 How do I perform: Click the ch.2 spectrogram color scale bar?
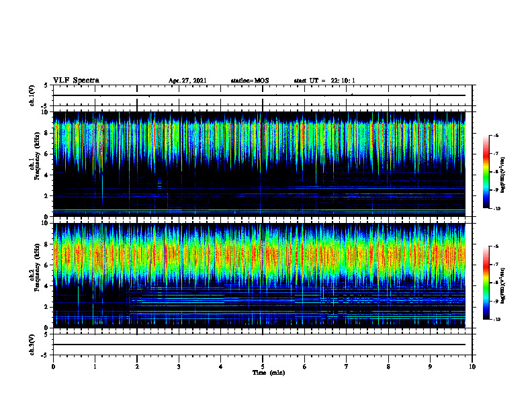pyautogui.click(x=486, y=283)
